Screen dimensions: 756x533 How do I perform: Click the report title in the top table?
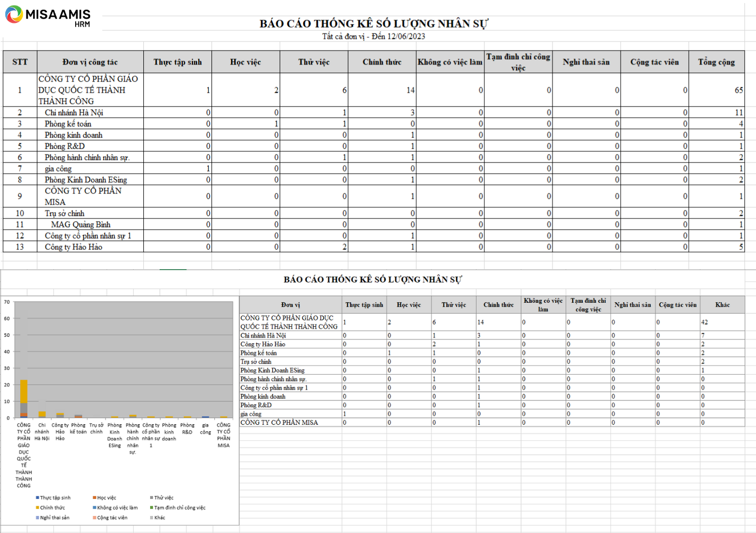[373, 23]
